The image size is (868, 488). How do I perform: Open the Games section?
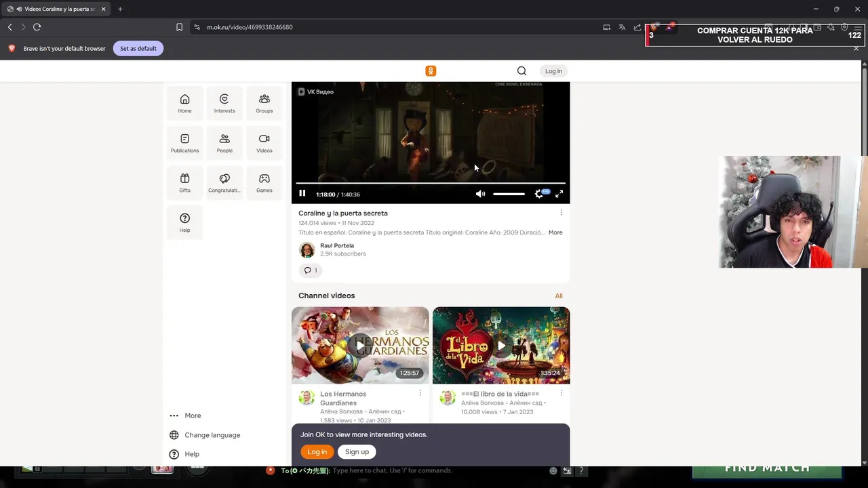264,183
